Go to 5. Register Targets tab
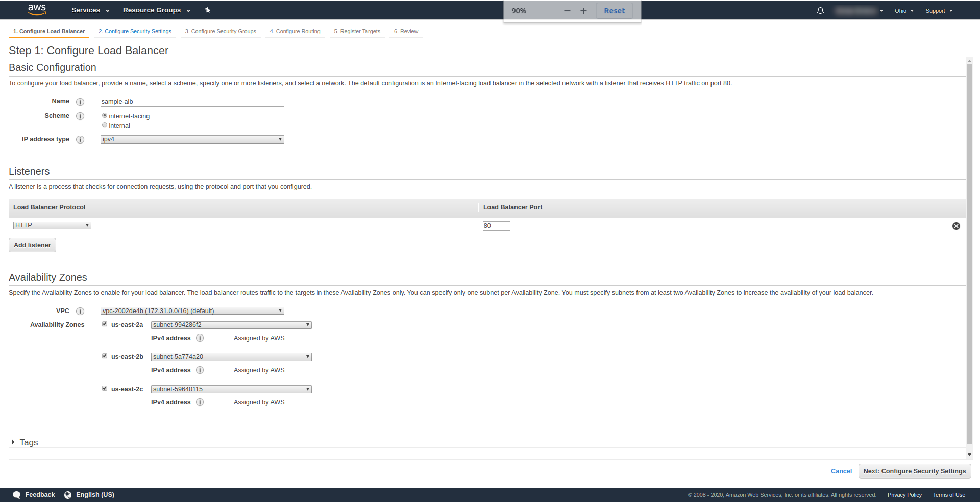Viewport: 980px width, 502px height. (x=357, y=31)
